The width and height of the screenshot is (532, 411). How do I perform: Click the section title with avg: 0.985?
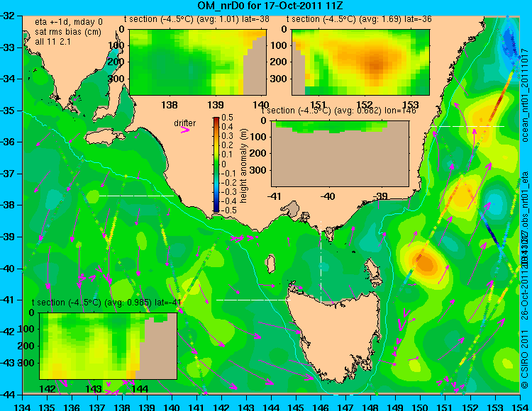pos(106,303)
